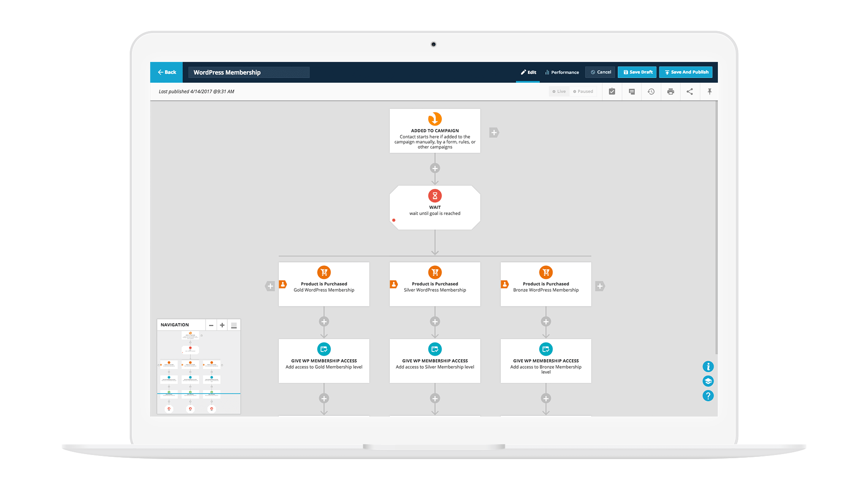
Task: Click the share campaign icon
Action: (x=690, y=92)
